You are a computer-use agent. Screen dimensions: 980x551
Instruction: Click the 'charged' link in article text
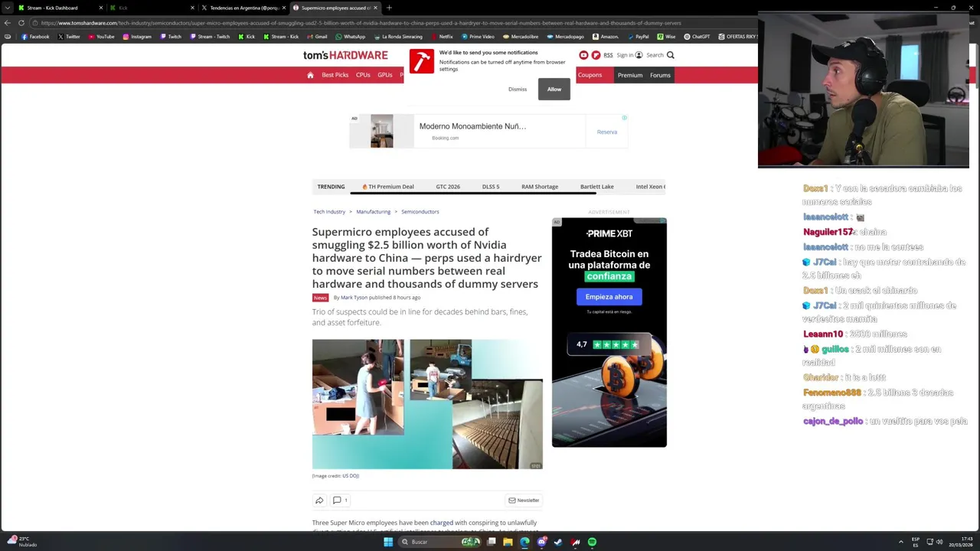coord(442,523)
